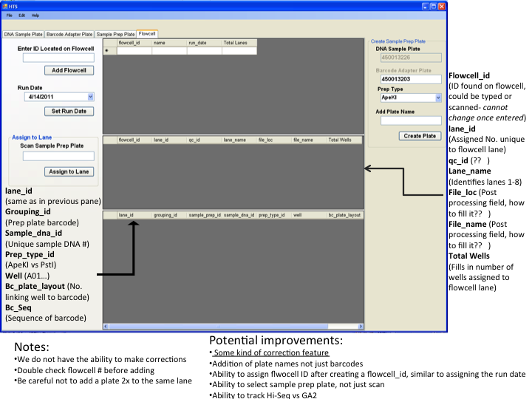Click the grouping_id column header

tap(169, 215)
